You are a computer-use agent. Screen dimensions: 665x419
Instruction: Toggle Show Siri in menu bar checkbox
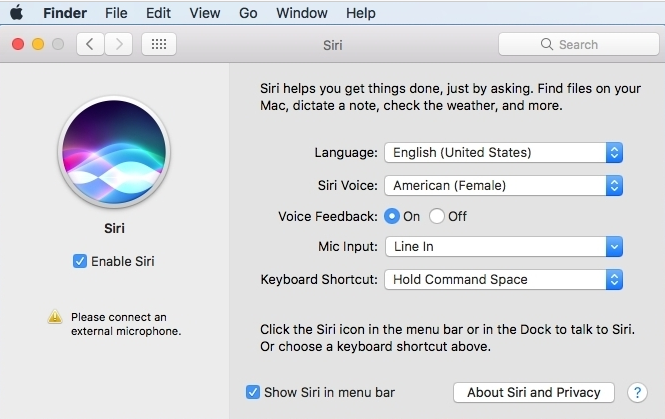click(x=253, y=392)
